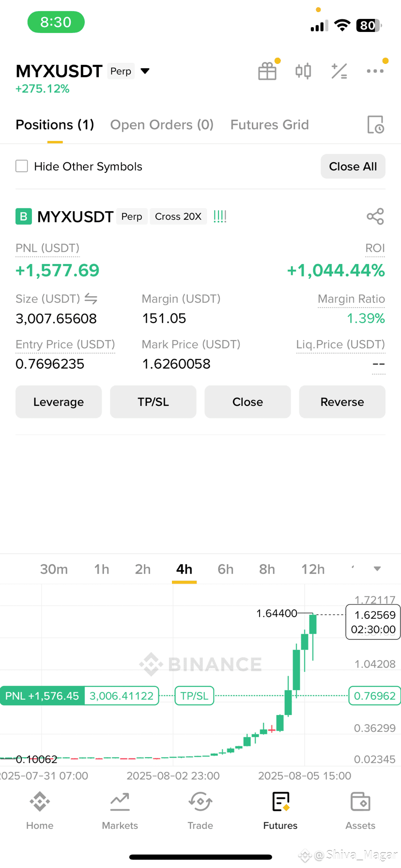Viewport: 401px width, 868px height.
Task: Open the TP/SL button under position
Action: [x=153, y=402]
